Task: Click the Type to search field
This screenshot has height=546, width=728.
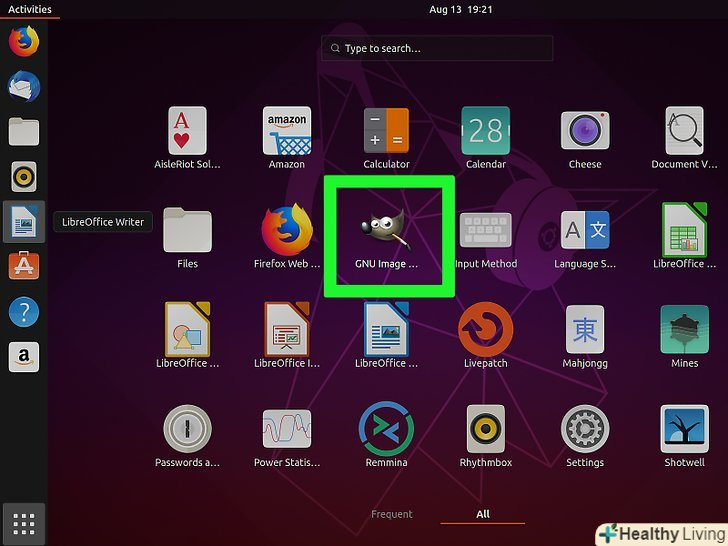Action: pyautogui.click(x=437, y=48)
